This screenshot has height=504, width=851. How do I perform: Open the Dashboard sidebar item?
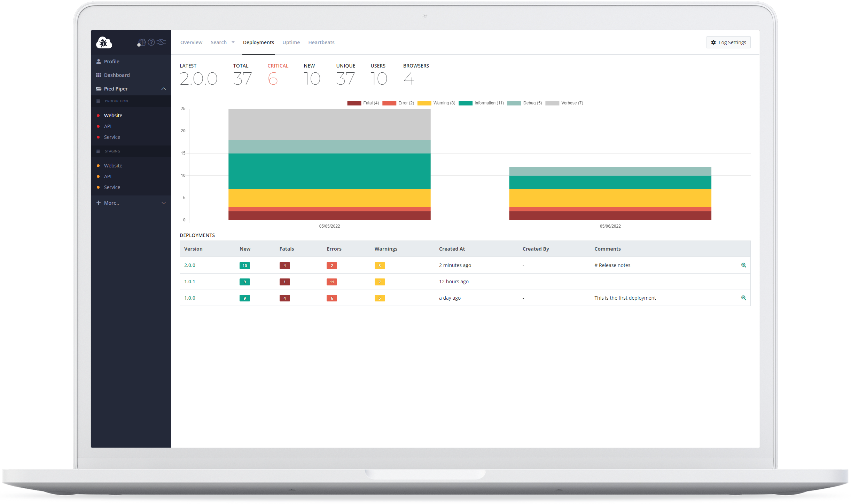117,75
